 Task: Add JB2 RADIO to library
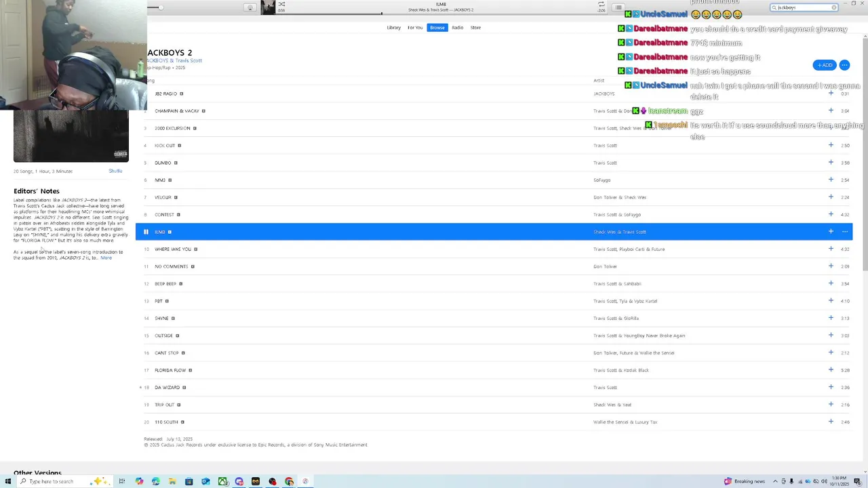coord(831,94)
